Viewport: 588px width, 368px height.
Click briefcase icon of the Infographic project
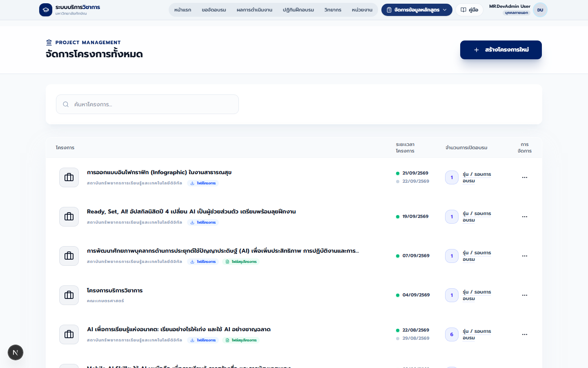(69, 177)
